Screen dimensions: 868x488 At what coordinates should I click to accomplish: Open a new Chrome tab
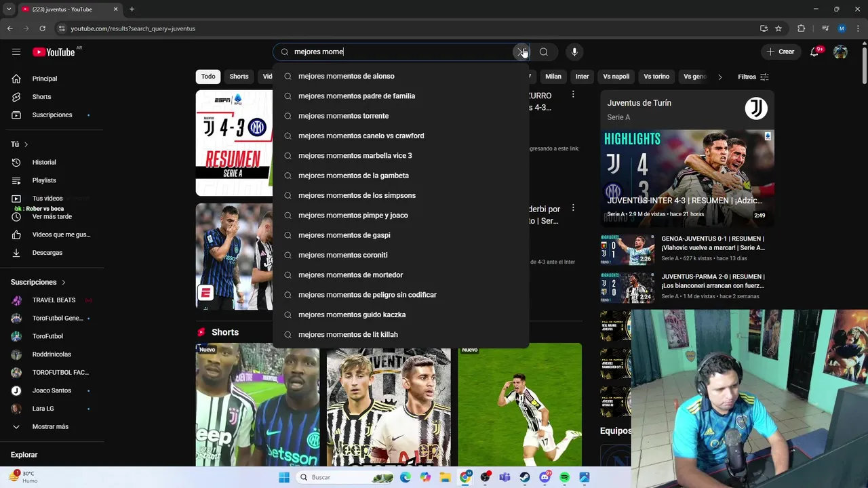[132, 9]
